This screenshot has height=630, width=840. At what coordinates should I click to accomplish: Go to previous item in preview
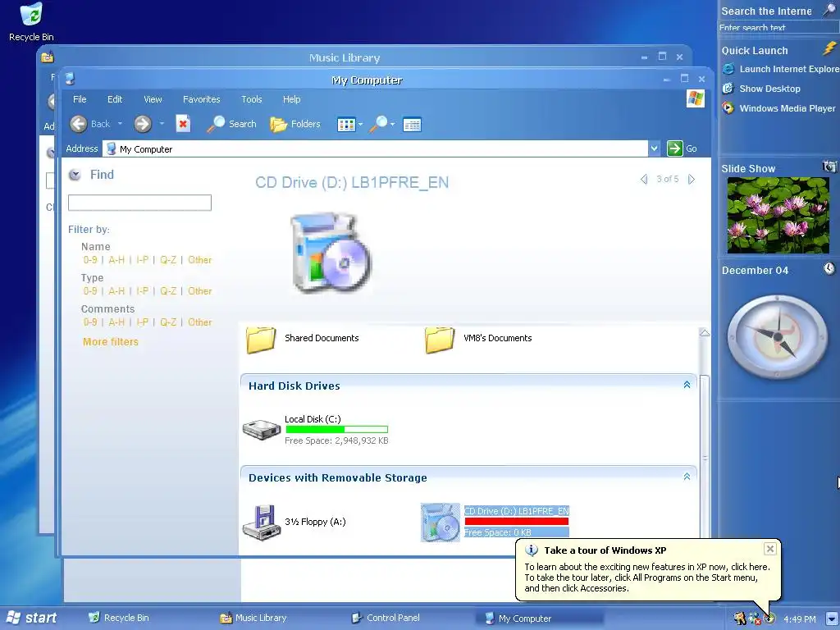[644, 179]
